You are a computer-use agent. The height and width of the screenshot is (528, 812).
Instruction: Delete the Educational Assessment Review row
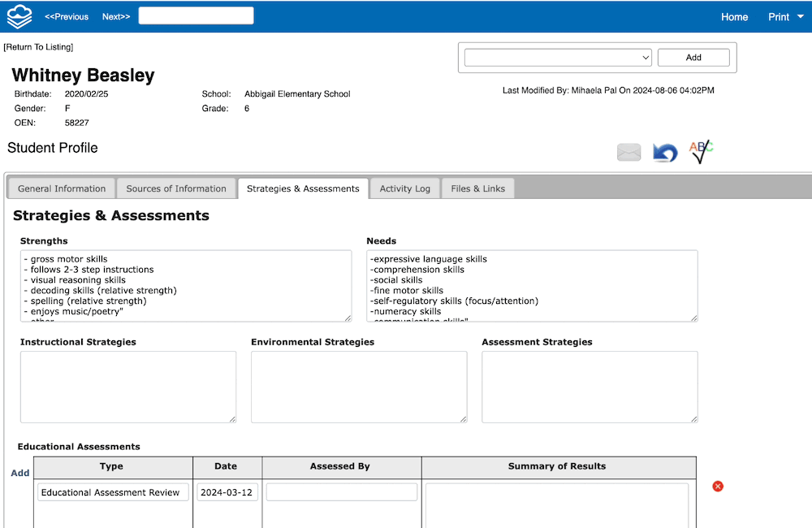click(x=717, y=486)
